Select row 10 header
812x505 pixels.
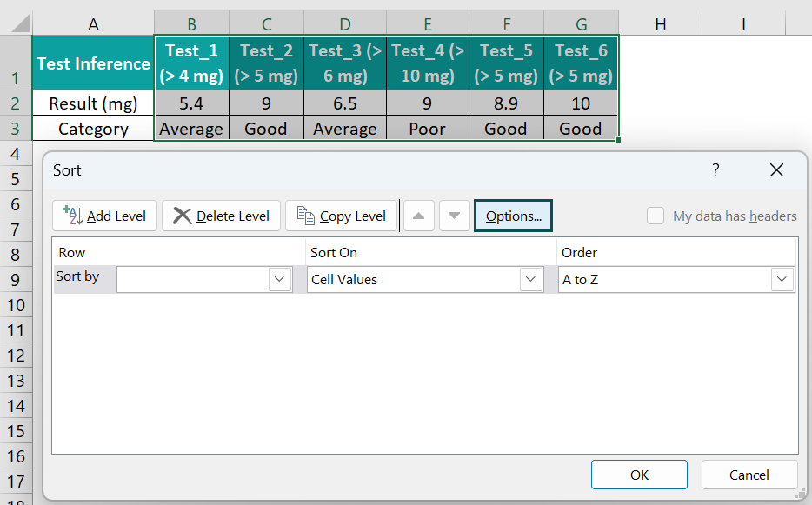click(16, 305)
